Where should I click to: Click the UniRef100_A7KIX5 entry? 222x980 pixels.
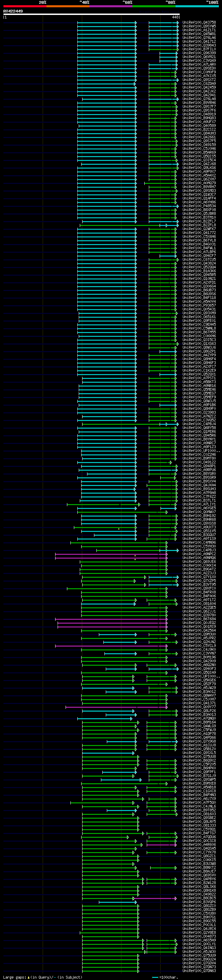click(199, 76)
